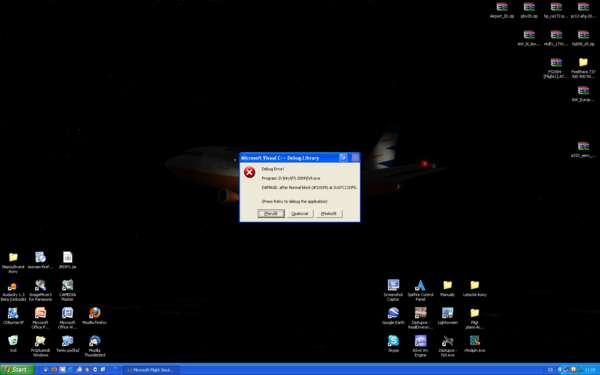This screenshot has width=600, height=375.
Task: Select the Manuals folder on desktop
Action: pyautogui.click(x=447, y=288)
